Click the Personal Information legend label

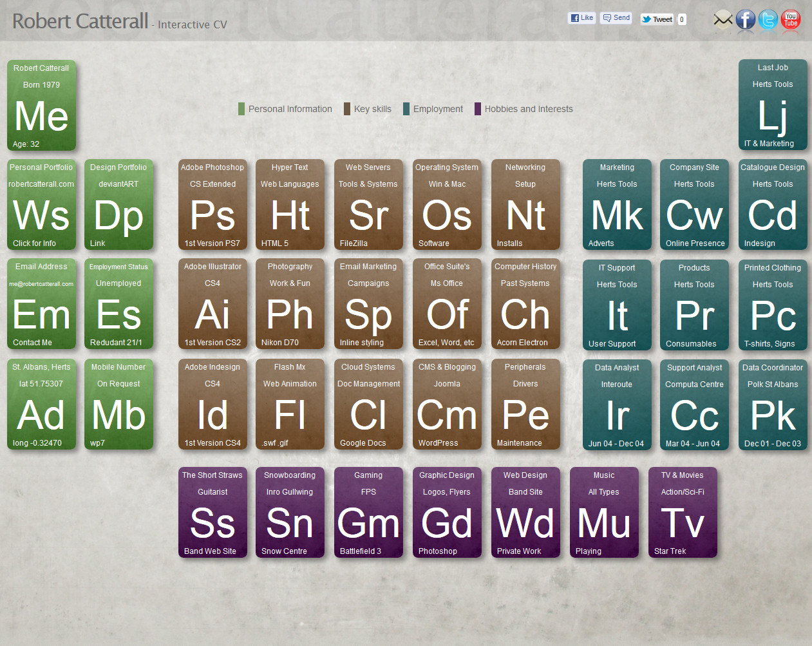coord(290,109)
